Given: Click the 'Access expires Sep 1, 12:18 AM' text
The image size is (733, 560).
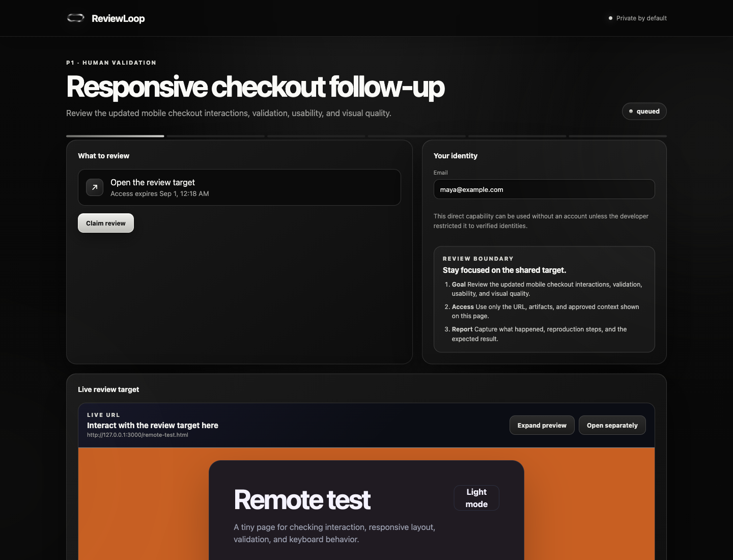Looking at the screenshot, I should pyautogui.click(x=160, y=193).
